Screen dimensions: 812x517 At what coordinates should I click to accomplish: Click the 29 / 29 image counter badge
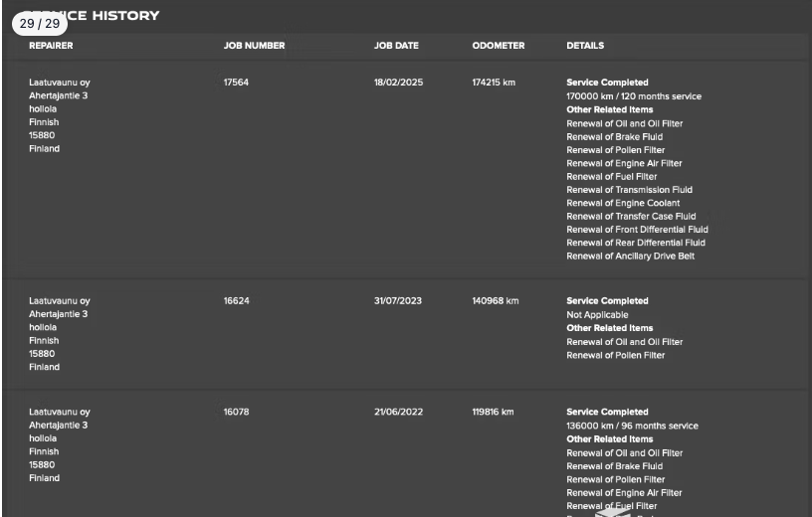point(40,23)
